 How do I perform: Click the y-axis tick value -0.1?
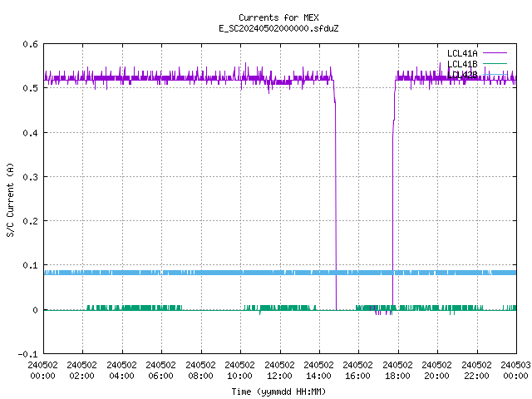(27, 354)
